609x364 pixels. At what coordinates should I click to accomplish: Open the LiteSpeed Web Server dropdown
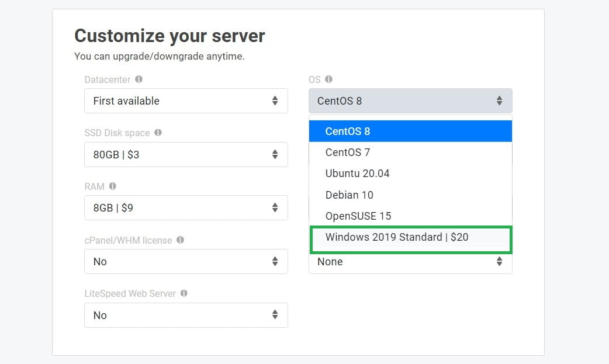(186, 315)
